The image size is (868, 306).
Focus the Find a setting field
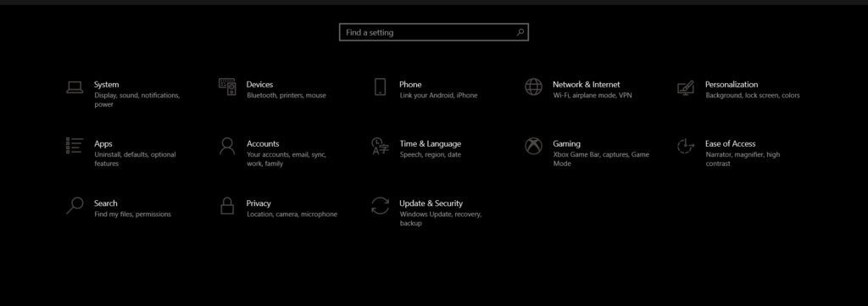tap(434, 32)
